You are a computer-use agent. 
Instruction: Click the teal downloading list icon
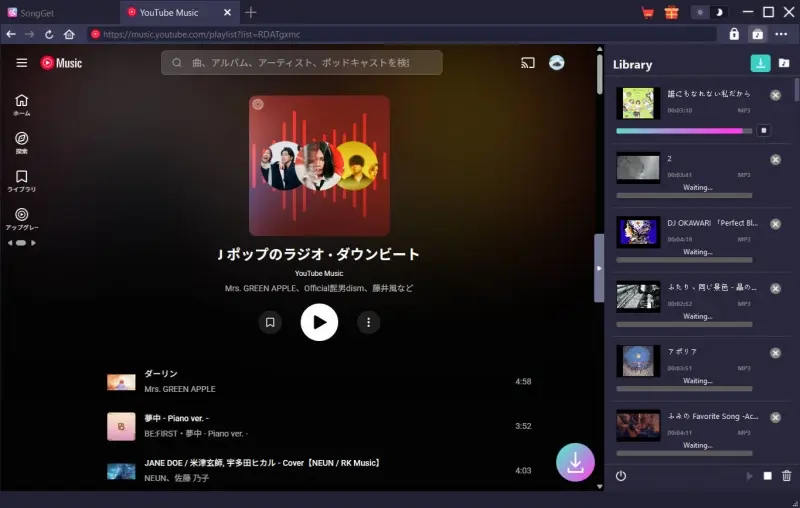pos(760,64)
